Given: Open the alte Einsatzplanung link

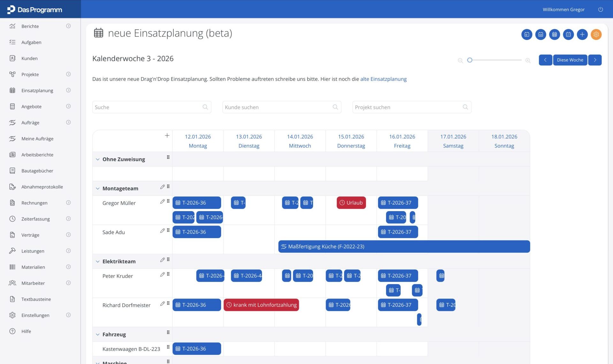Looking at the screenshot, I should click(383, 79).
